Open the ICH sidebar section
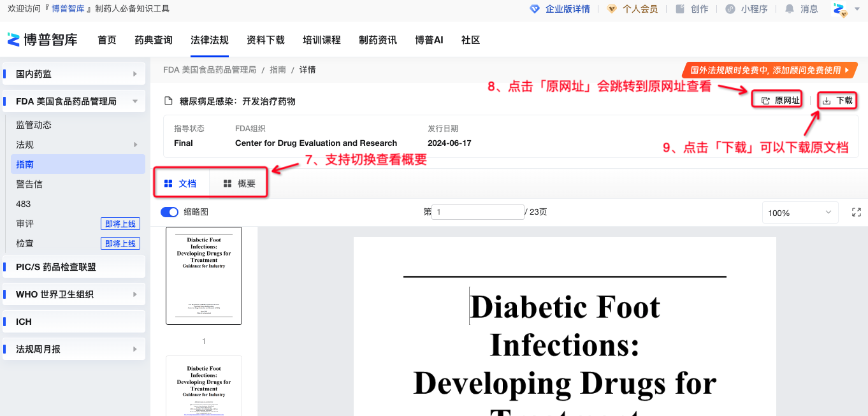Screen dimensions: 868x416 point(74,322)
